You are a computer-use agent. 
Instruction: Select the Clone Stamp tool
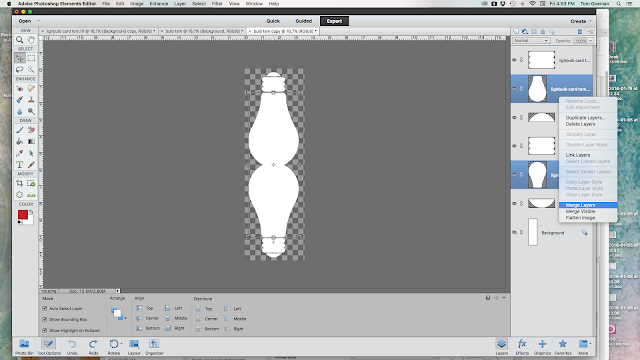click(31, 100)
